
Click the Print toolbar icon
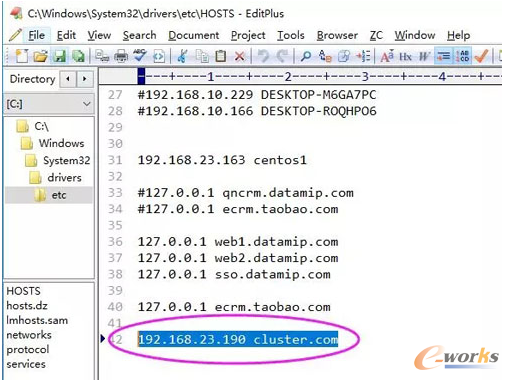click(121, 56)
